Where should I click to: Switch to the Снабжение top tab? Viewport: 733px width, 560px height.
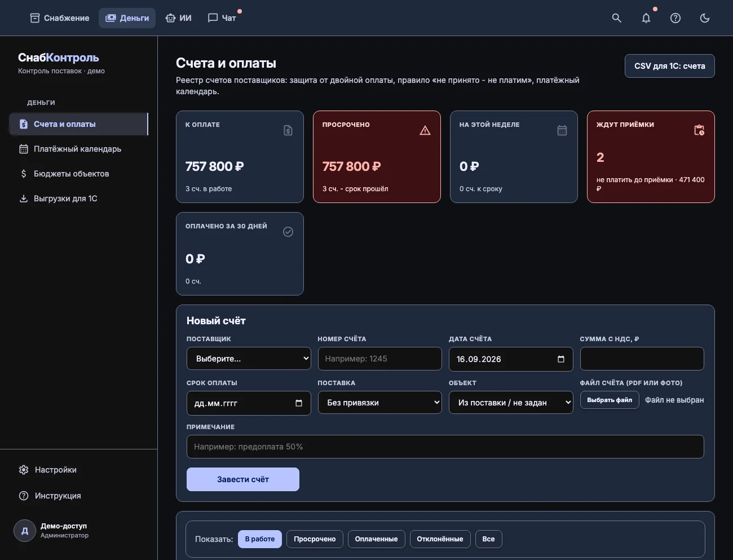coord(60,18)
